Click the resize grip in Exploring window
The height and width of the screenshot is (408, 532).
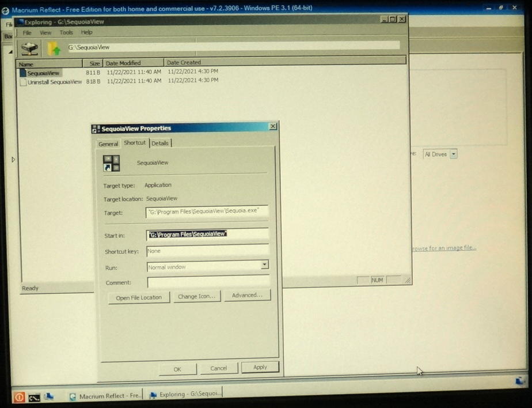(x=408, y=280)
